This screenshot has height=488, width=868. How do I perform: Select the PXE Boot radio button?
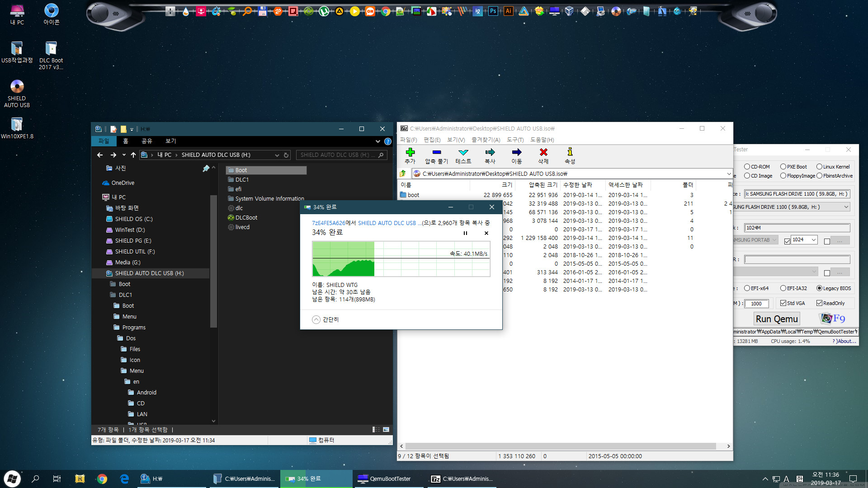(783, 167)
